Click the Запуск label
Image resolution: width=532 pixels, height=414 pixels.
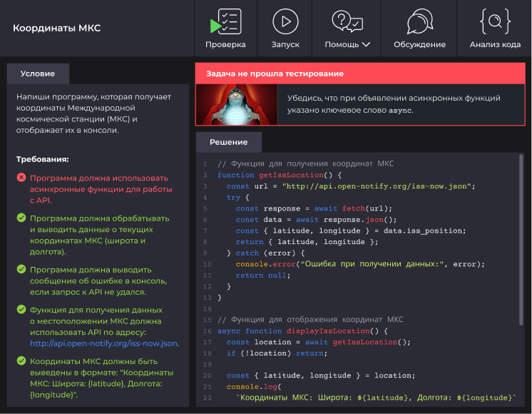pyautogui.click(x=285, y=44)
